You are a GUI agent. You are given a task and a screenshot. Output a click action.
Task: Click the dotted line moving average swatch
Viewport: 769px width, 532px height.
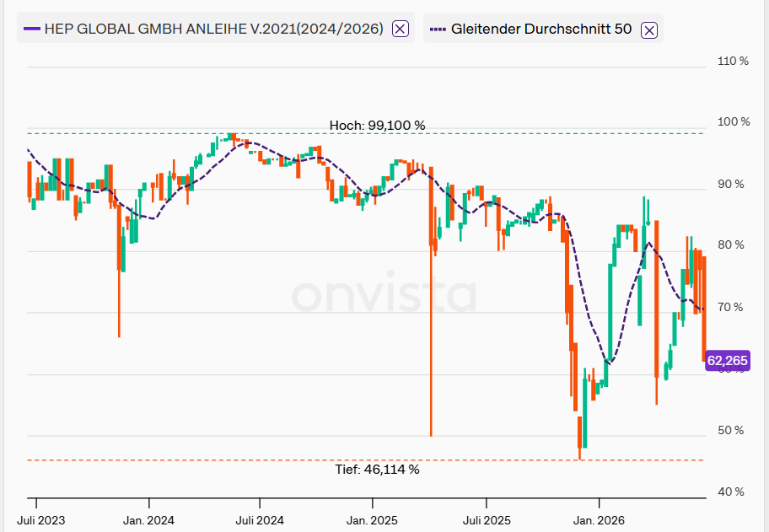(x=438, y=30)
